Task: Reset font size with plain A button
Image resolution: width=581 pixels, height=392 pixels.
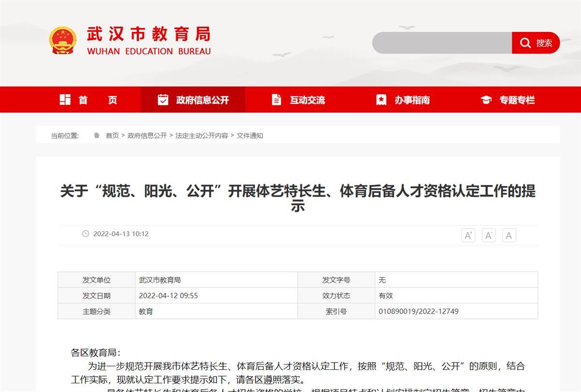Action: [509, 235]
